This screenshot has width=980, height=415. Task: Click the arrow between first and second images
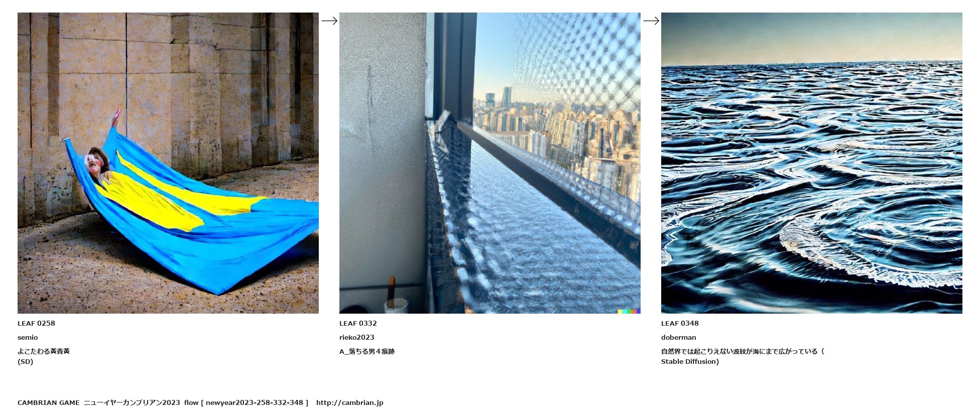tap(329, 21)
